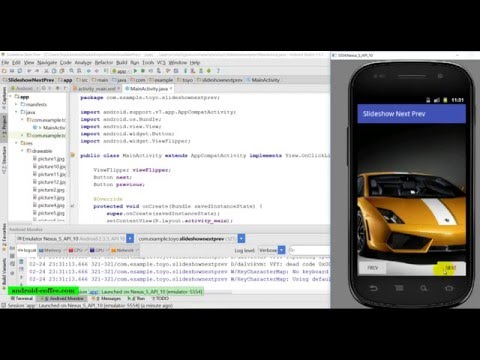Close the MainActivity.java editor tab
Image resolution: width=480 pixels, height=360 pixels.
[171, 88]
